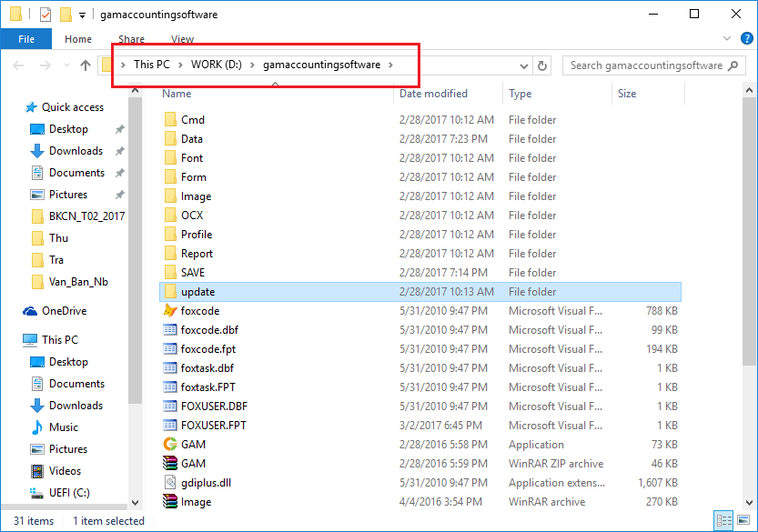The image size is (758, 532).
Task: Click the Refresh button beside address bar
Action: pos(542,65)
